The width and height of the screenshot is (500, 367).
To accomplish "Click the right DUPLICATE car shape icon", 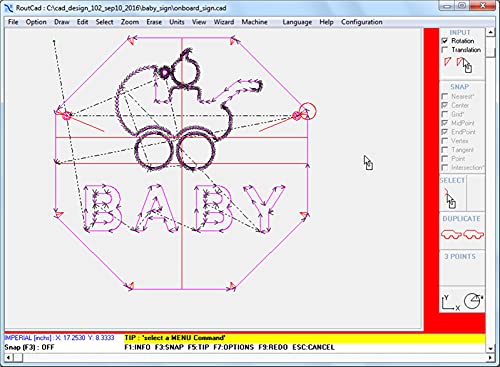I will coord(473,234).
